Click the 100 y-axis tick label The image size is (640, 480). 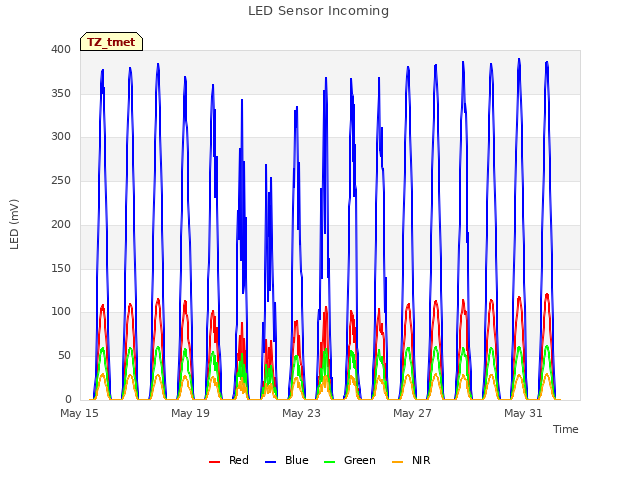coord(61,312)
